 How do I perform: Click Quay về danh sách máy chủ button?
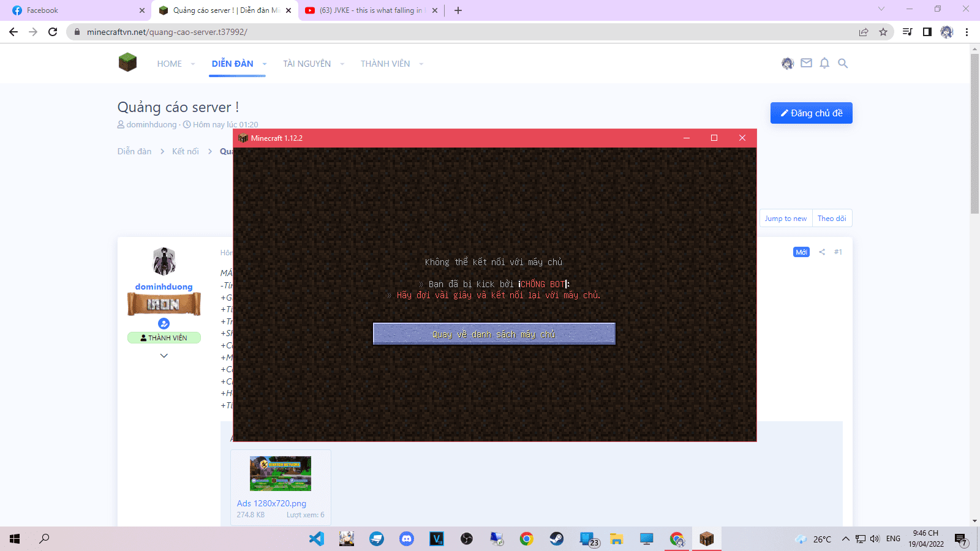coord(494,334)
